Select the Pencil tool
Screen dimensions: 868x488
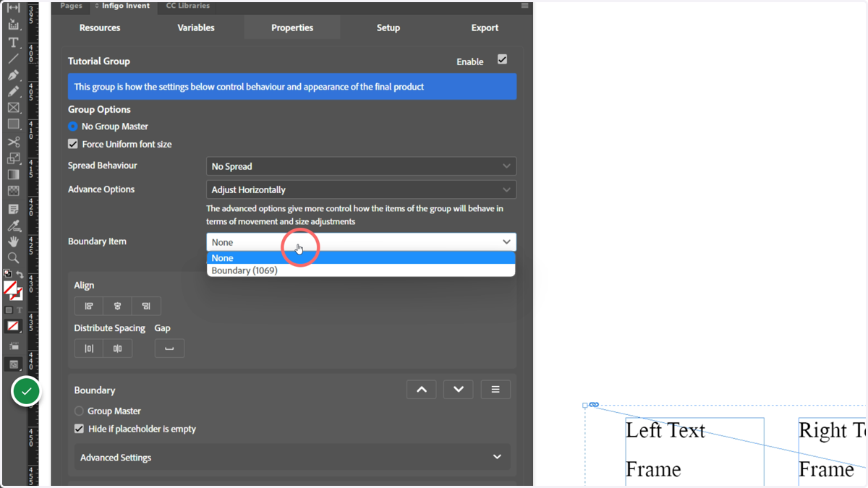pos(13,92)
